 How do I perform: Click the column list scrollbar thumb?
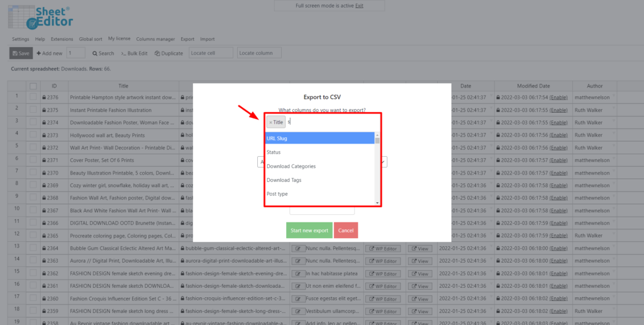[377, 140]
